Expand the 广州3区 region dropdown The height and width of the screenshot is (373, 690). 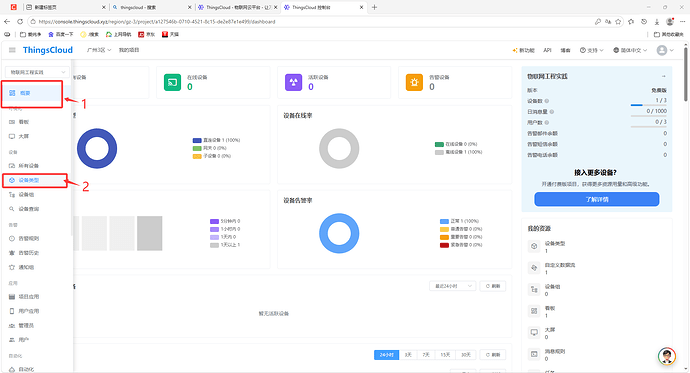coord(99,50)
